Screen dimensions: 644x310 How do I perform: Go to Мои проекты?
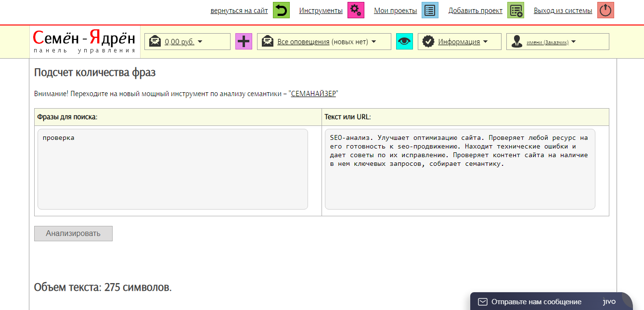tap(396, 11)
